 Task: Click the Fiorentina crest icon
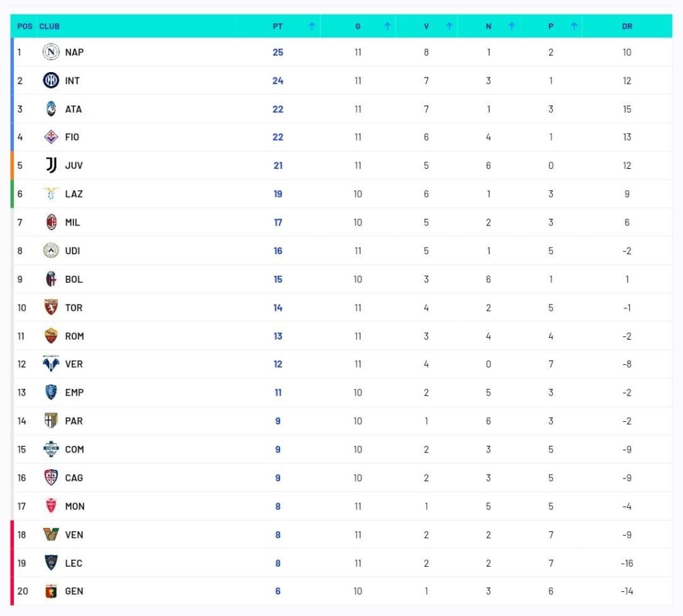click(51, 137)
